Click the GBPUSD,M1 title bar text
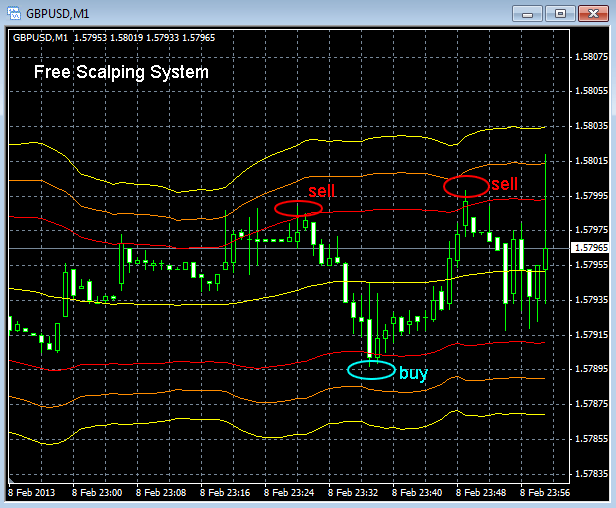 click(x=57, y=14)
